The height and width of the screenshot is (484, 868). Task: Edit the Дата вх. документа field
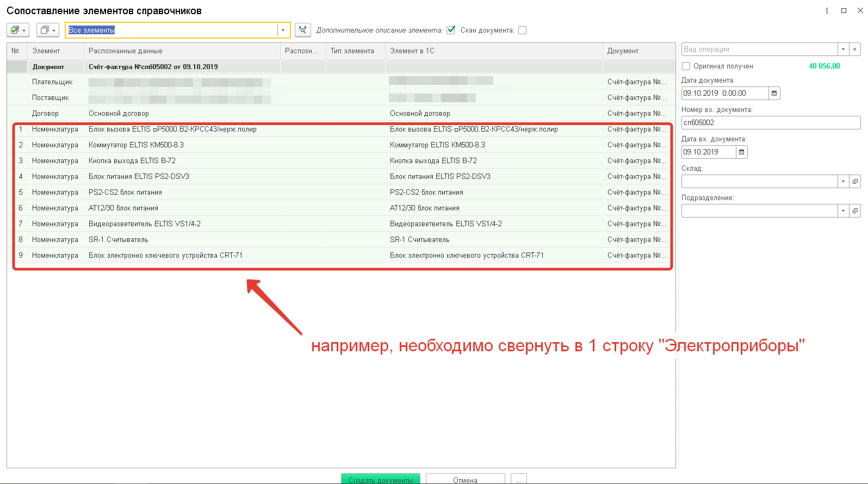tap(709, 152)
